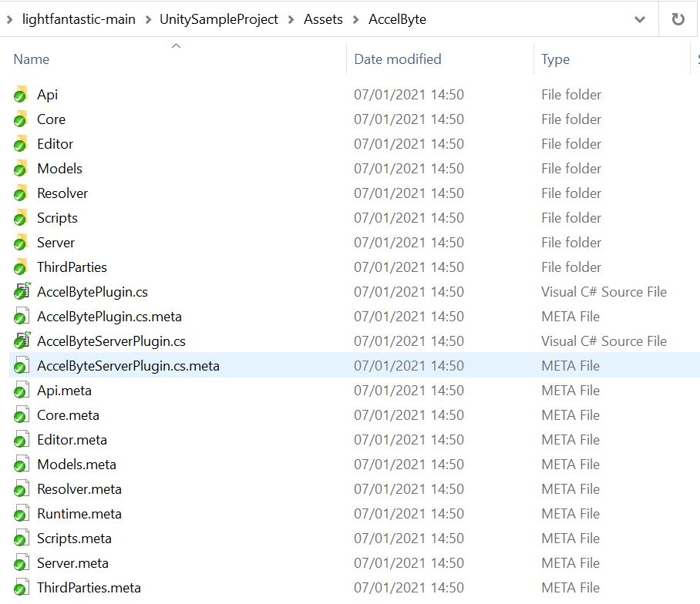Image resolution: width=700 pixels, height=604 pixels.
Task: Click the Scripts.meta file icon
Action: pos(21,539)
